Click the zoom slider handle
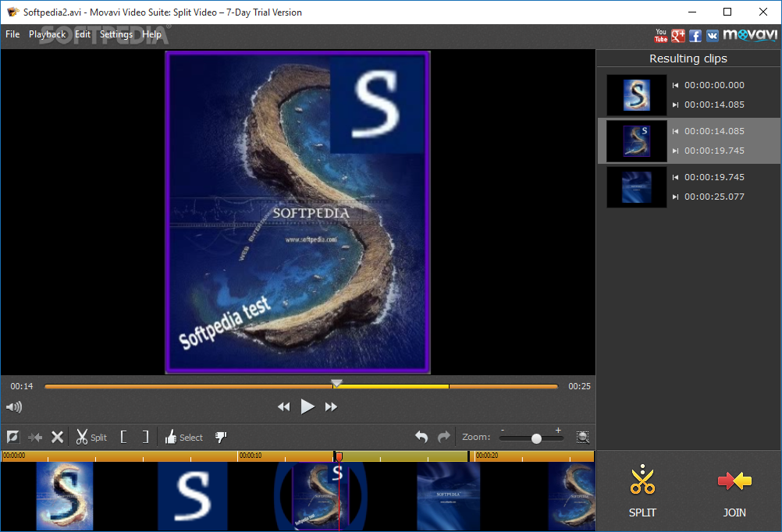This screenshot has width=782, height=532. coord(536,438)
